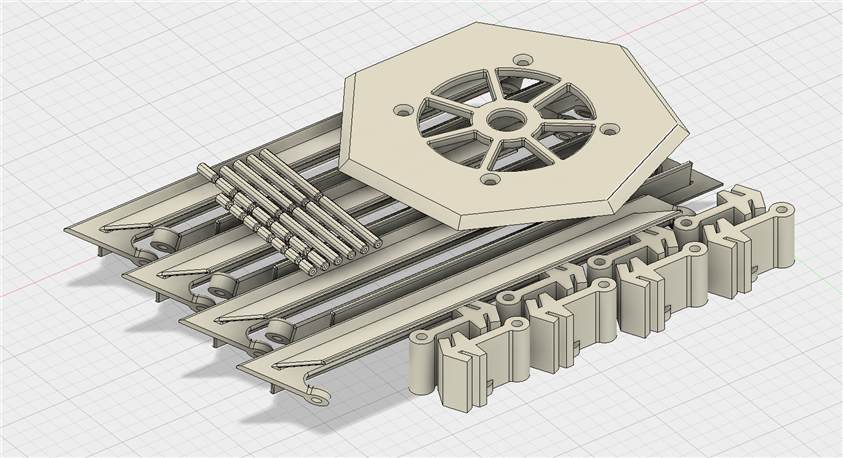This screenshot has width=843, height=458.
Task: Click the top screw hole on the polygonal plate
Action: pos(522,60)
